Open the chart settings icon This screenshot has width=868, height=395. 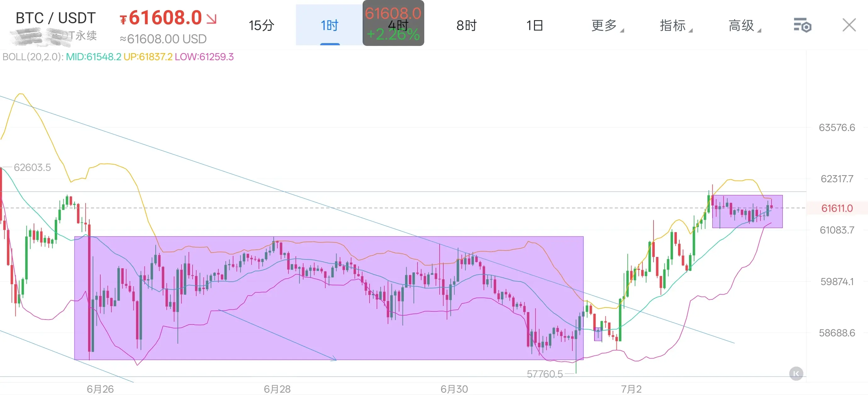[803, 25]
